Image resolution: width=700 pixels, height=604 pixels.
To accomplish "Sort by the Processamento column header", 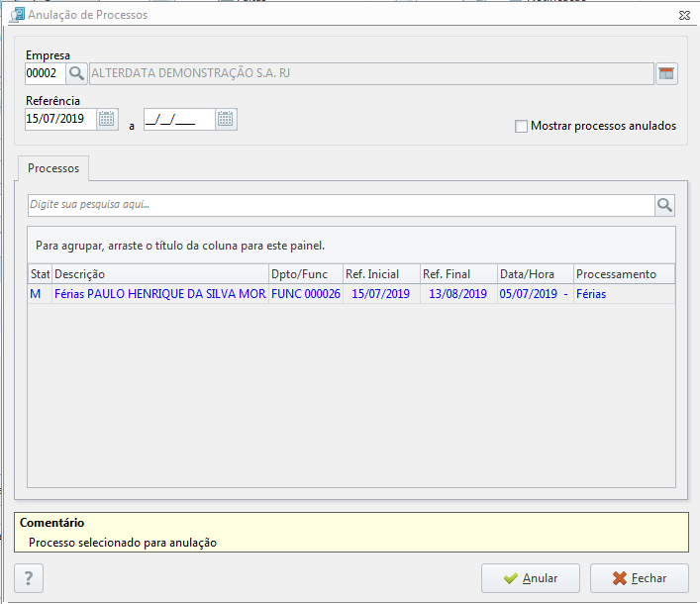I will (x=624, y=274).
